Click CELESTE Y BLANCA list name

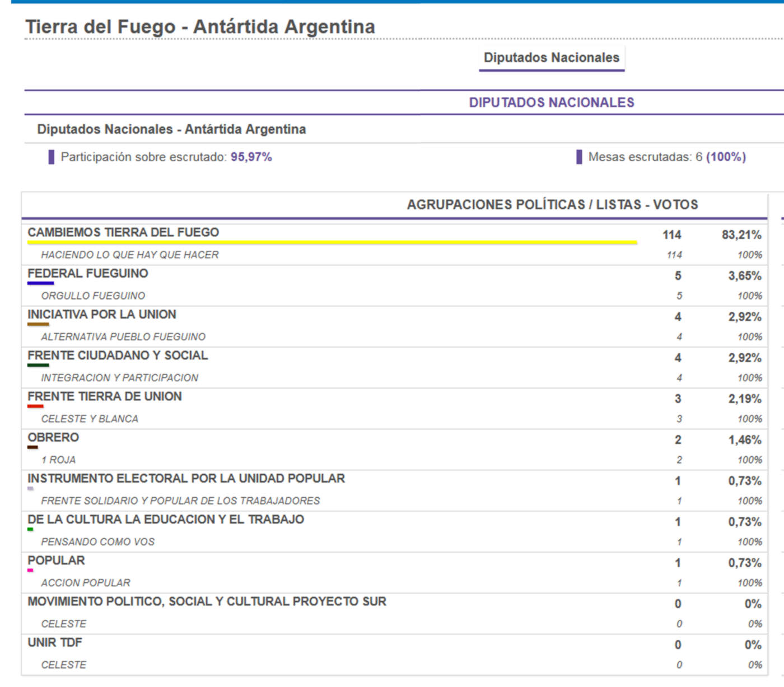pos(90,419)
